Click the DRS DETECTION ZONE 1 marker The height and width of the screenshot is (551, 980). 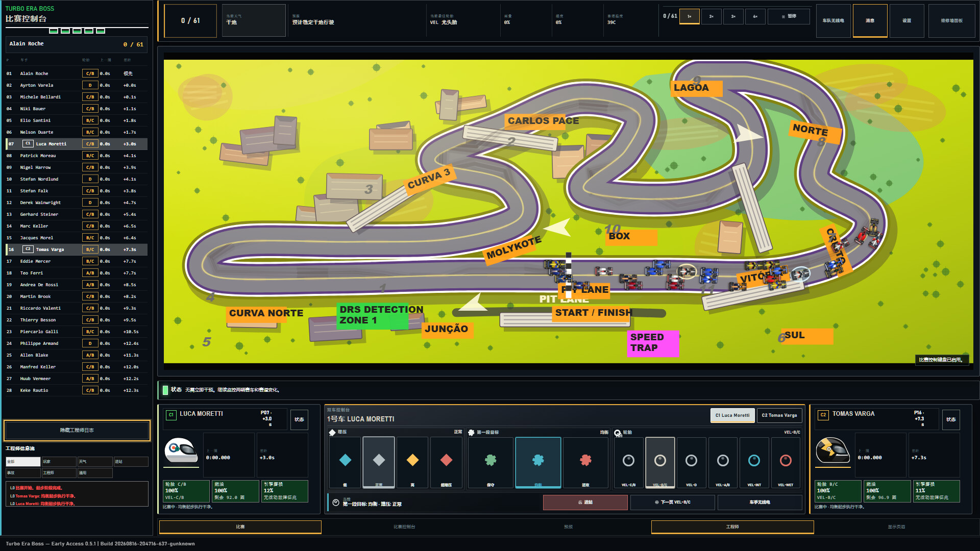pos(381,315)
